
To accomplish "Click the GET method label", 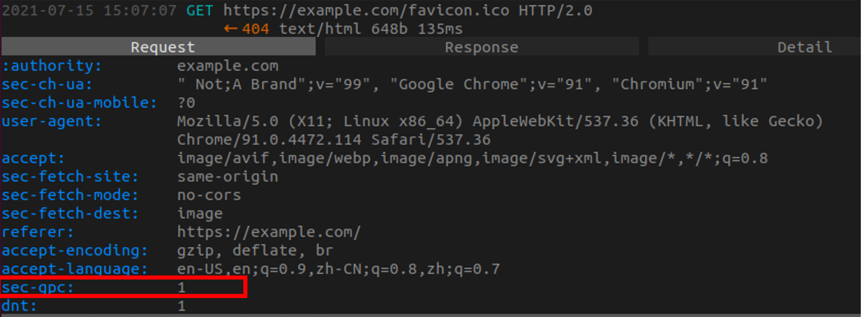I will (200, 10).
